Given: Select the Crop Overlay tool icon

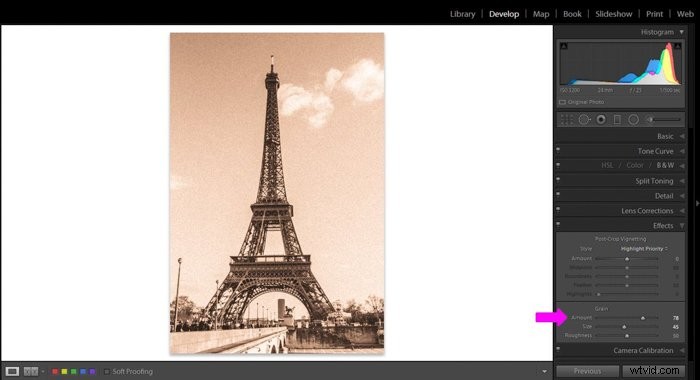Looking at the screenshot, I should (567, 120).
